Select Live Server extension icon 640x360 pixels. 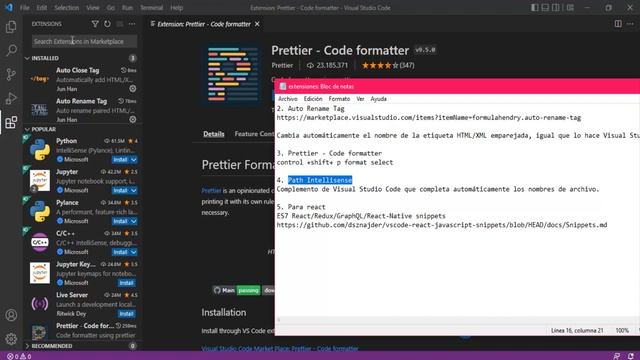(40, 304)
